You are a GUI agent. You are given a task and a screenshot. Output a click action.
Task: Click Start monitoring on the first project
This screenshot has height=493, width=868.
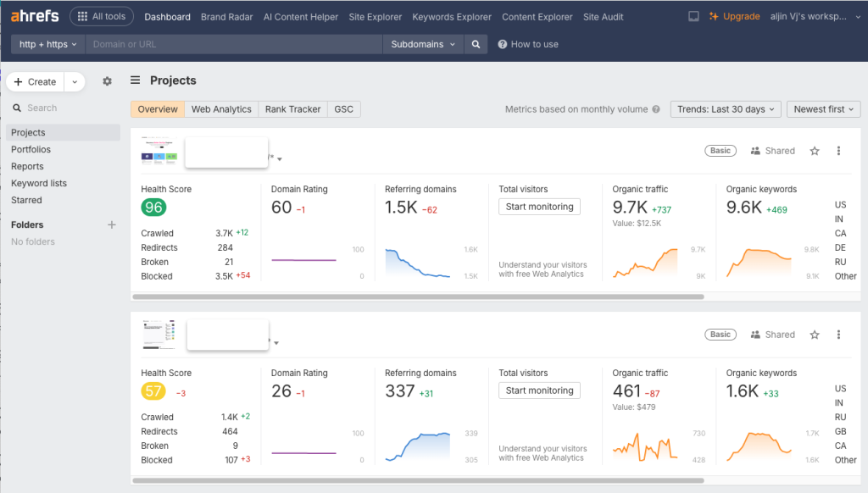click(x=539, y=206)
